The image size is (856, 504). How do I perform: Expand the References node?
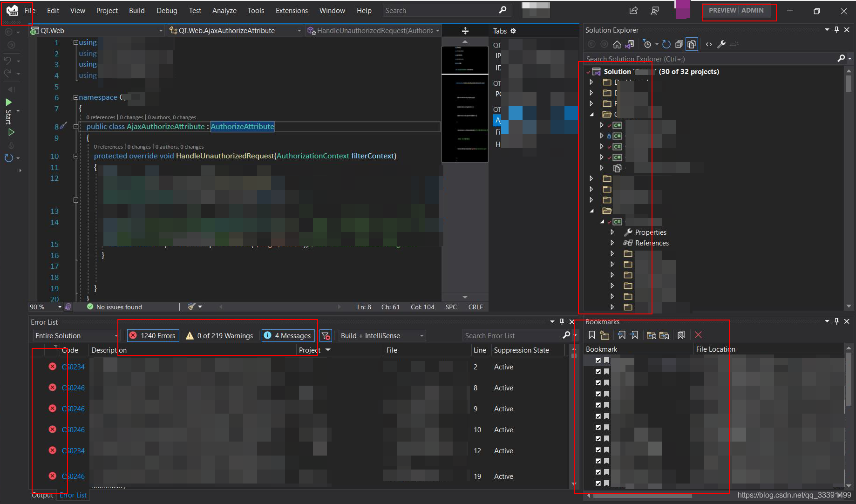(x=612, y=243)
